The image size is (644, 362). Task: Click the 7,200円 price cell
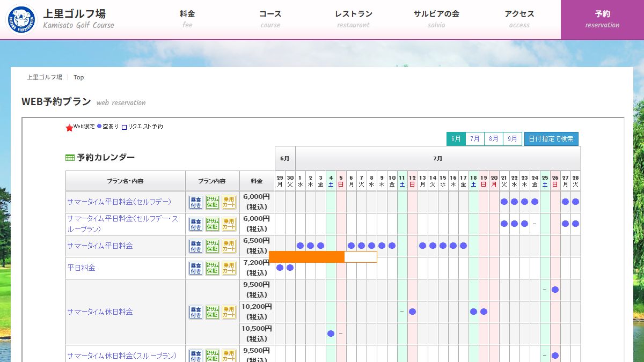pos(257,268)
